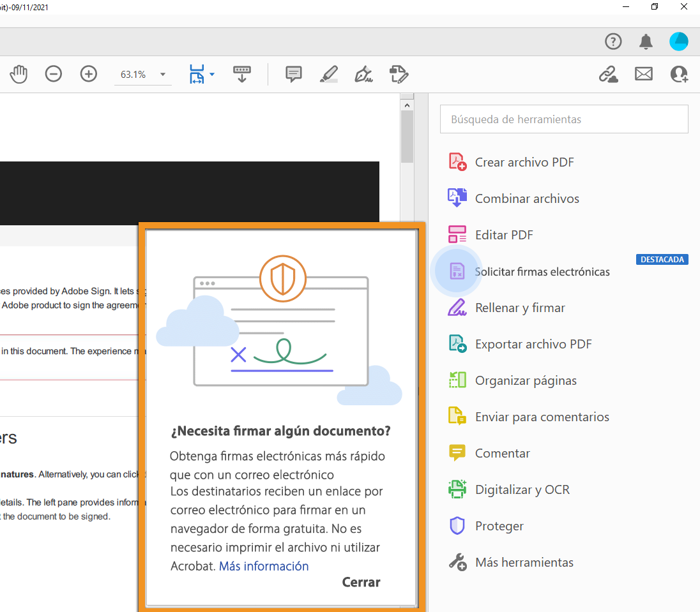This screenshot has height=612, width=700.
Task: Click the document scrollbar up arrow
Action: tap(407, 105)
